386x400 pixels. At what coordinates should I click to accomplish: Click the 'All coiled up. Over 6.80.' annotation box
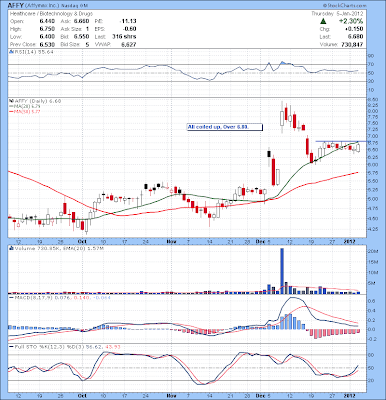225,127
